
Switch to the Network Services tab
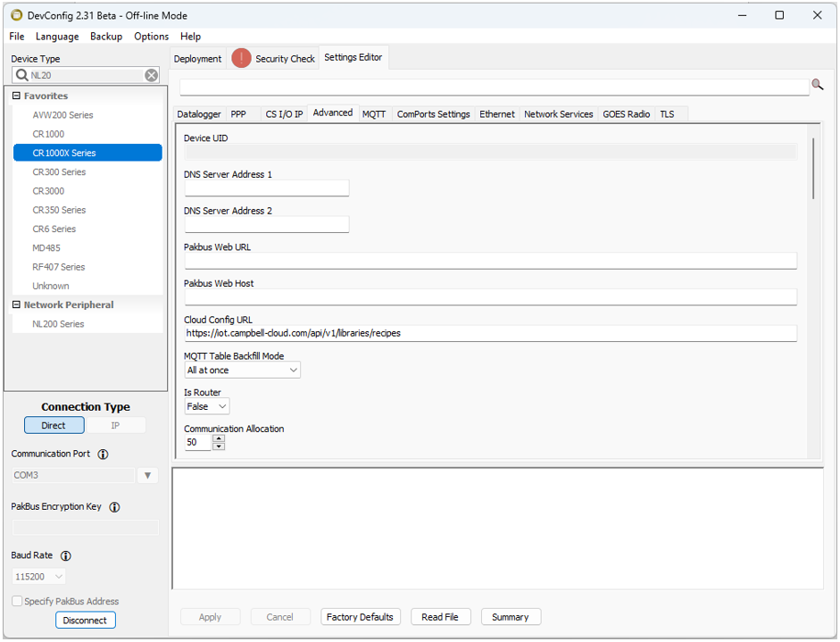558,114
